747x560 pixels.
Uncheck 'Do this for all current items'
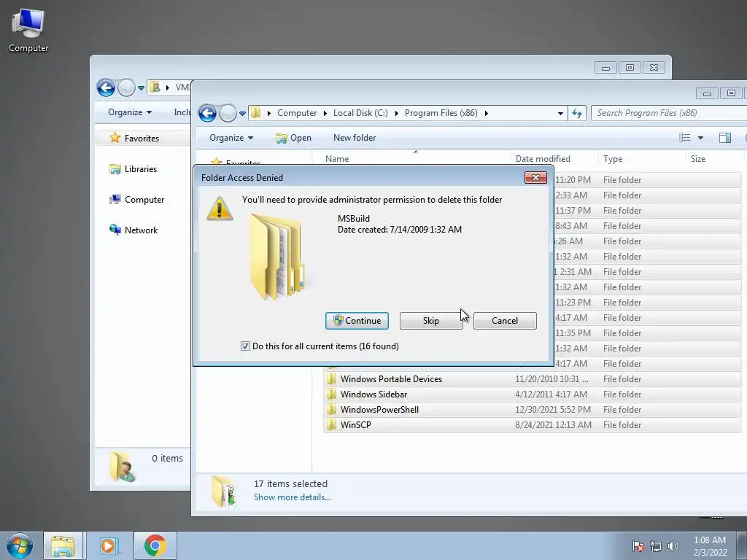coord(245,346)
